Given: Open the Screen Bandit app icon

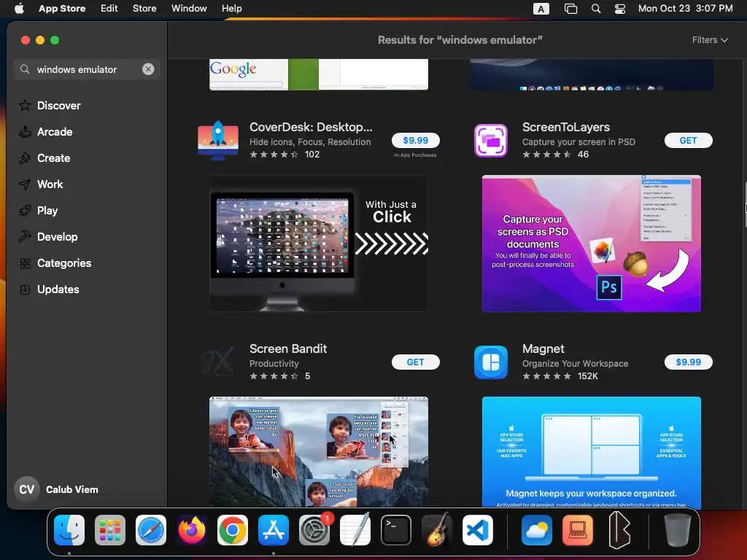Looking at the screenshot, I should [x=218, y=362].
